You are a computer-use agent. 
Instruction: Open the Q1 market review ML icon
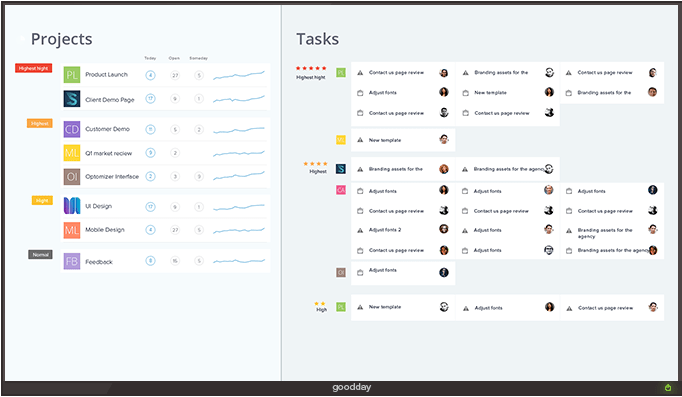click(x=72, y=153)
